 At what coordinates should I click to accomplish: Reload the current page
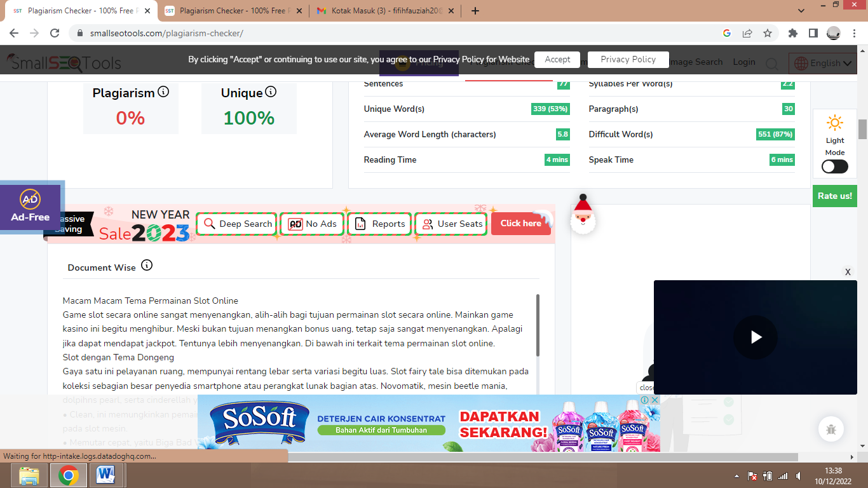[55, 33]
